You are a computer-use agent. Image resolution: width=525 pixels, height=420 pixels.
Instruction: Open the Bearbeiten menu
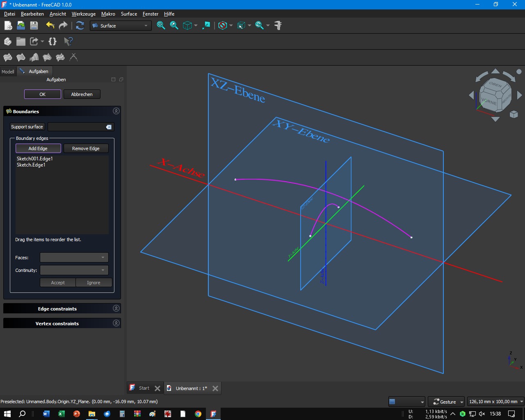[32, 14]
